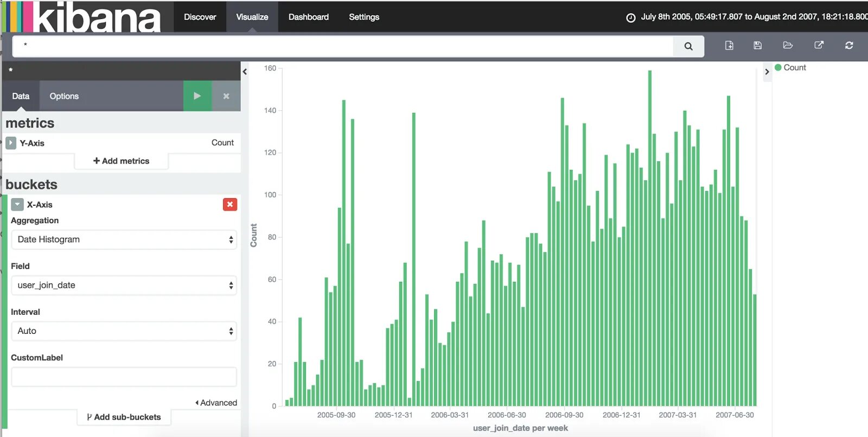
Task: Click the user_join_date per week axis title
Action: 520,428
